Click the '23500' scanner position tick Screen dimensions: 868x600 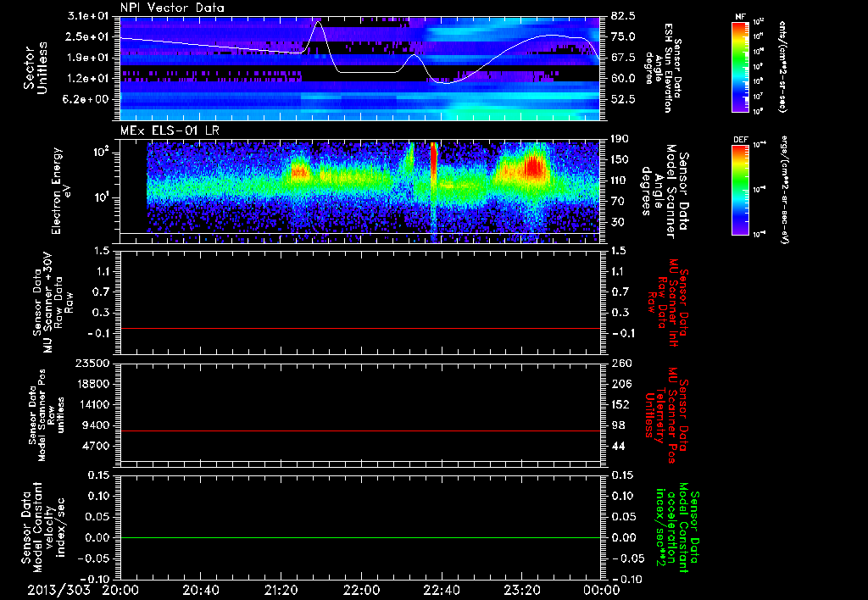tap(93, 364)
